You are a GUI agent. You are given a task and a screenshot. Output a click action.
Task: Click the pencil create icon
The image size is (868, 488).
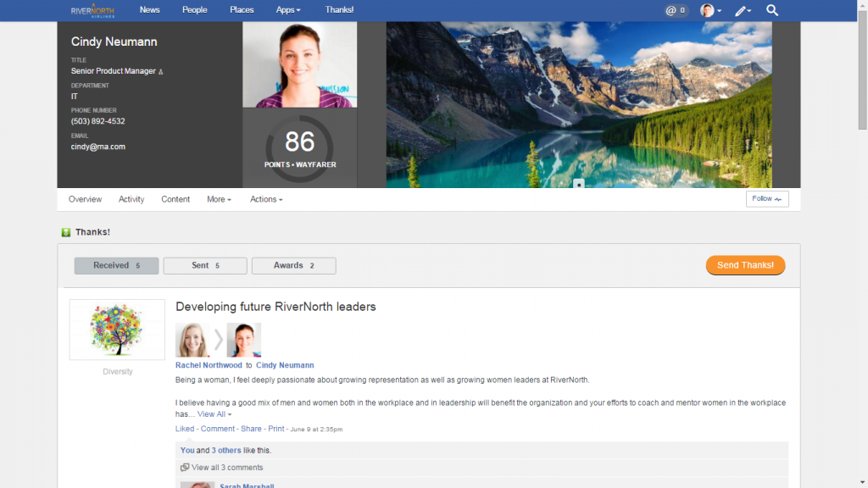point(742,10)
